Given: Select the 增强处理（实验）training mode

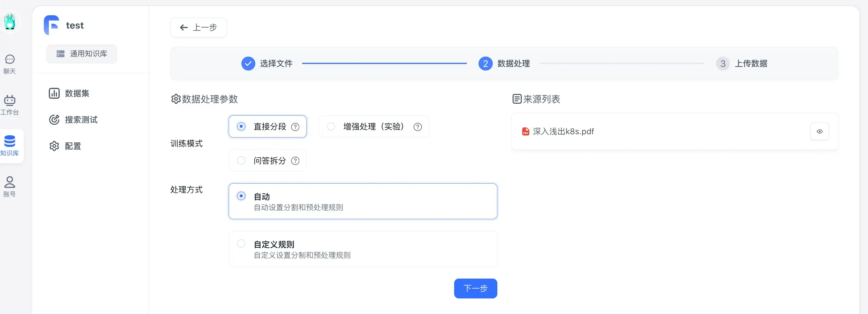Looking at the screenshot, I should coord(373,127).
